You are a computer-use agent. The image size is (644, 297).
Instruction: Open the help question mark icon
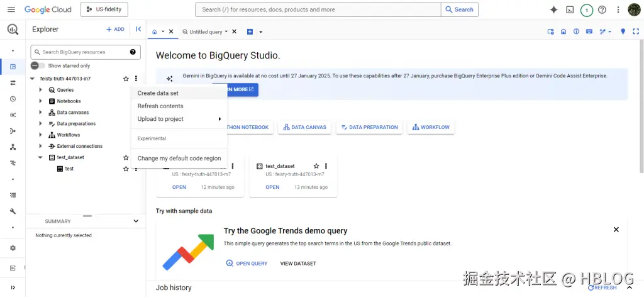point(602,10)
